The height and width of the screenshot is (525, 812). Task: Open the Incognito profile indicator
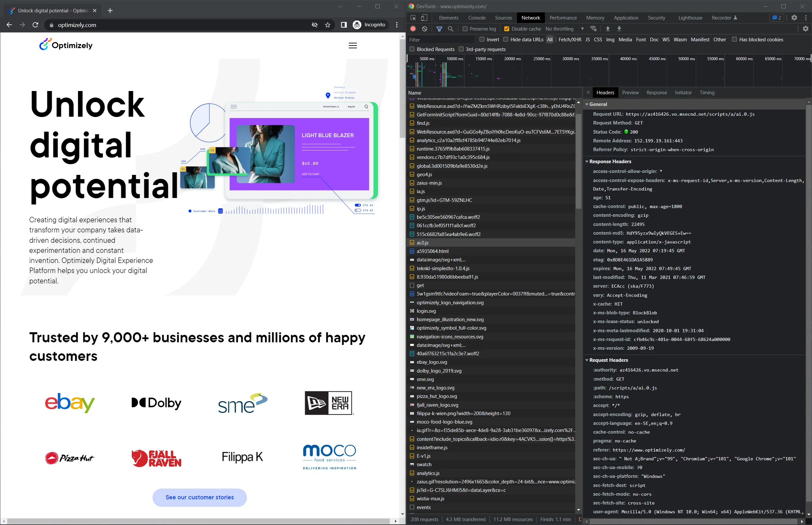point(370,25)
